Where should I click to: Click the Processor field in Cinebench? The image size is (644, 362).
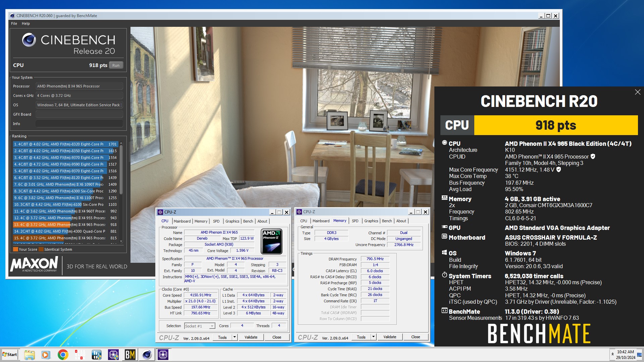[79, 86]
